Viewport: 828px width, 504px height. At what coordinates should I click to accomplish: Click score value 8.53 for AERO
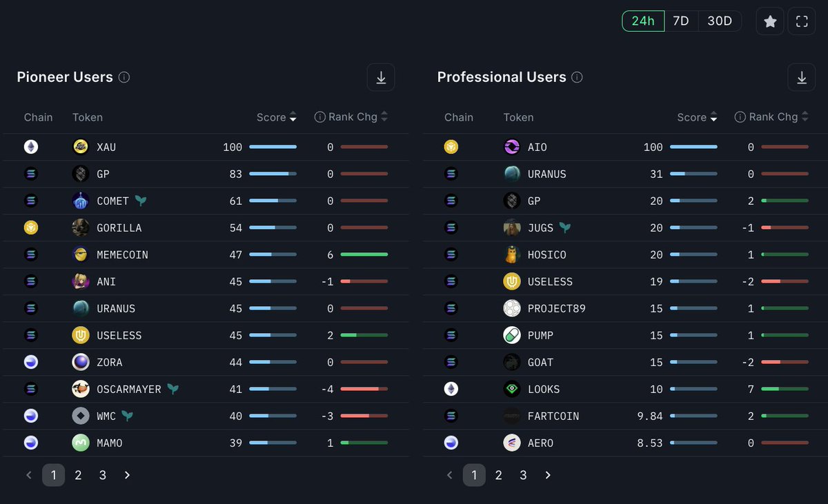click(x=650, y=443)
